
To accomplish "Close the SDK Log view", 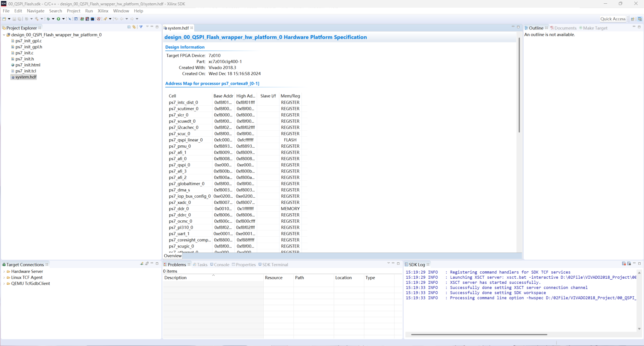I will (x=428, y=265).
